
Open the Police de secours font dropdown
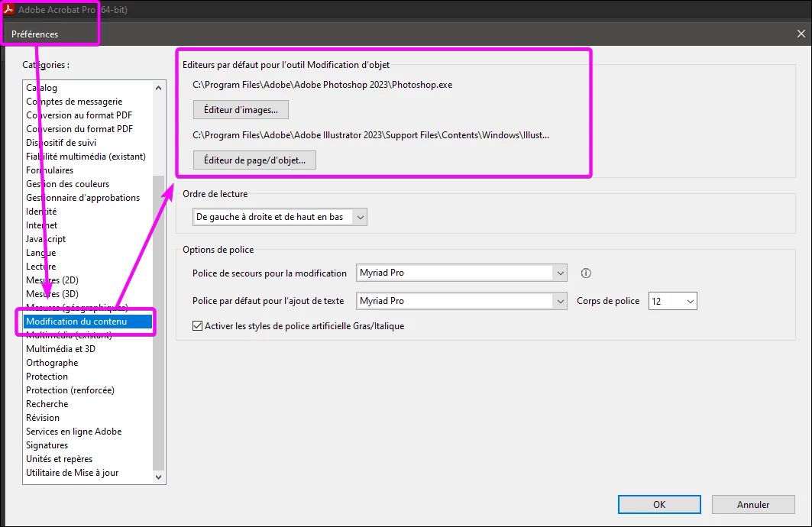click(x=461, y=273)
